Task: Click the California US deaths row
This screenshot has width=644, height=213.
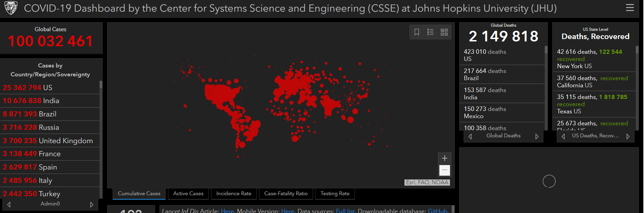Action: point(594,82)
